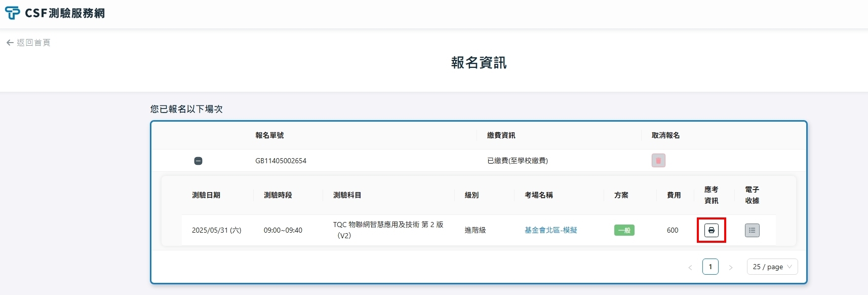
Task: Click the fee value 600
Action: point(673,230)
